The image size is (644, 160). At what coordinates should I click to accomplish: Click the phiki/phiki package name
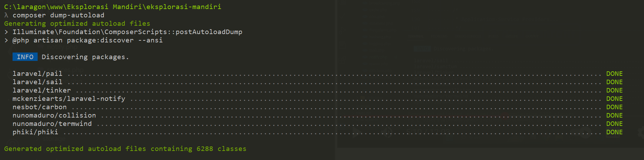(x=35, y=132)
